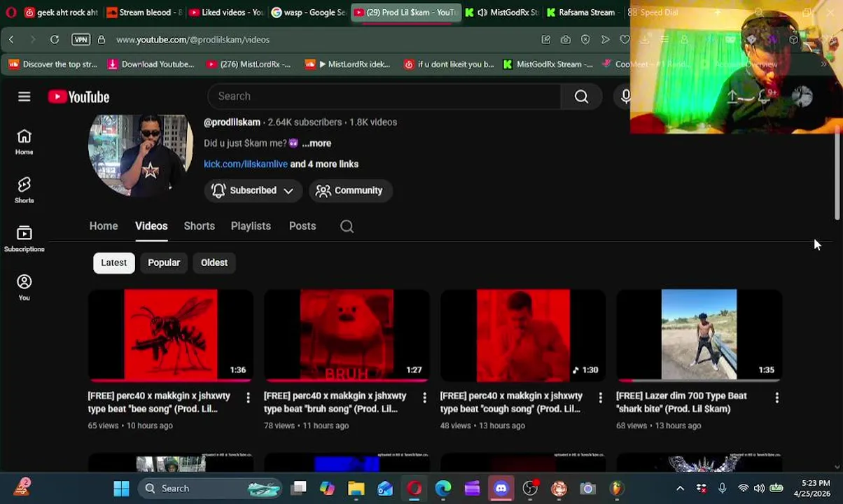Show "and 4 more links"

click(x=324, y=164)
